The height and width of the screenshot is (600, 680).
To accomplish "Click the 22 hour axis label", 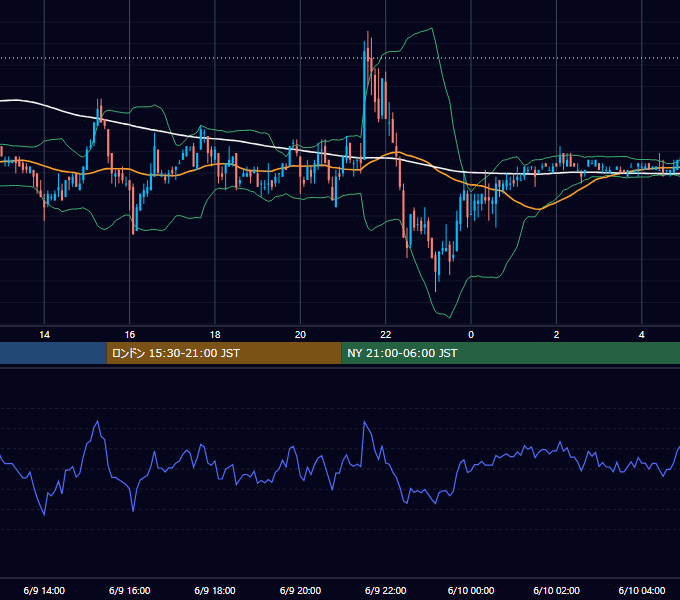I will tap(386, 335).
